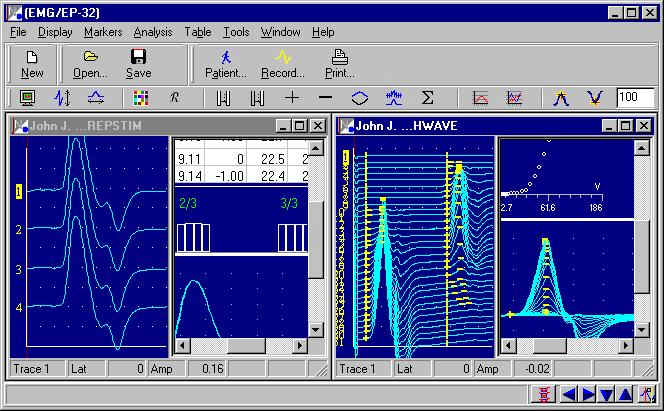Click Amp value -0.02 in HWAVE status bar
Viewport: 664px width, 411px height.
[x=532, y=369]
